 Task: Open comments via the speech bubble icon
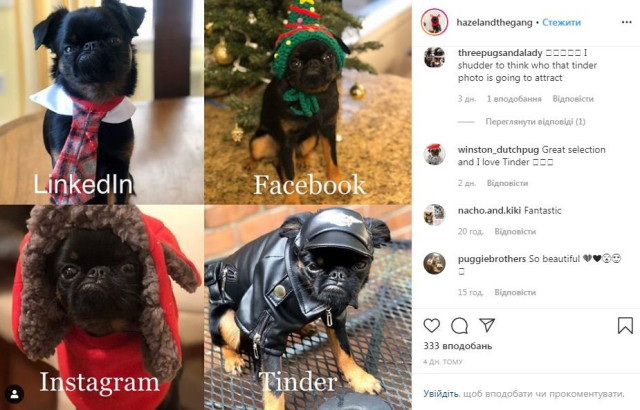point(459,326)
